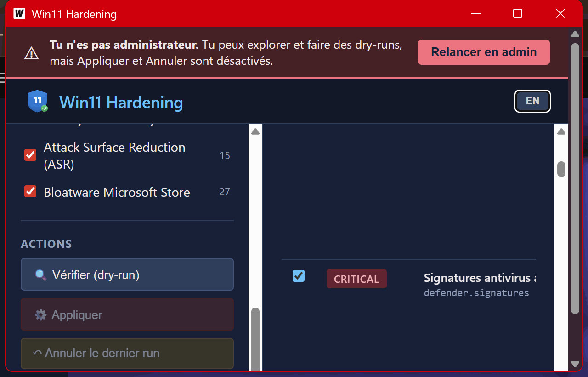Image resolution: width=588 pixels, height=377 pixels.
Task: Close the Win11 Hardening window
Action: click(x=560, y=13)
